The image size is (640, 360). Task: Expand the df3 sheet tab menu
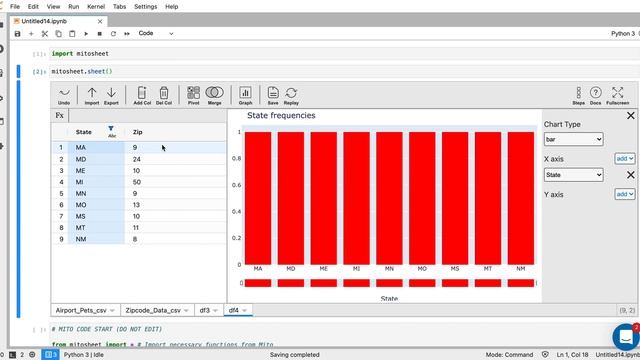click(215, 311)
